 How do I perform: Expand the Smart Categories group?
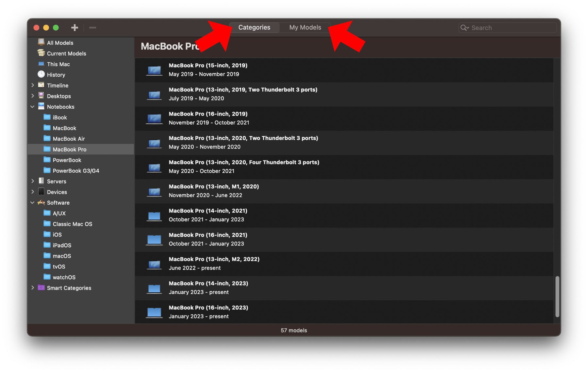click(33, 288)
